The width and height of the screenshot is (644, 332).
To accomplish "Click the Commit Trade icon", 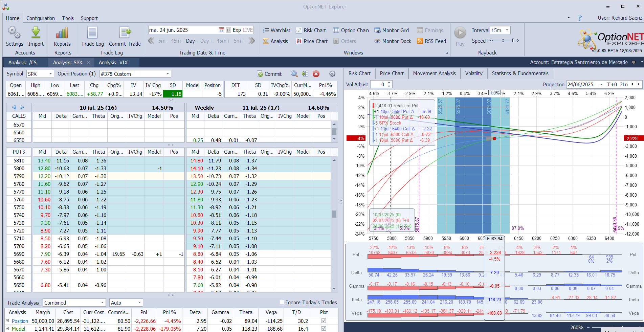I will tap(125, 33).
